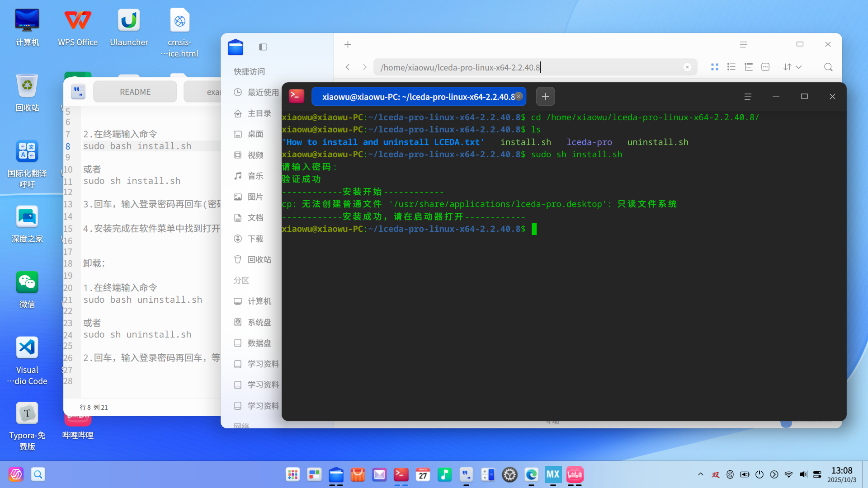Open terminal hamburger menu
868x488 pixels.
point(748,97)
